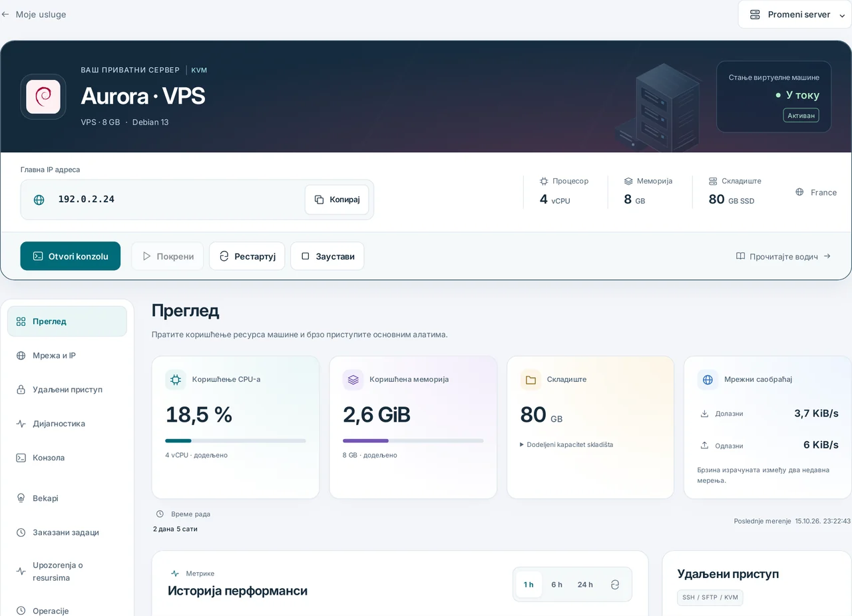The height and width of the screenshot is (616, 852).
Task: Expand Dodeljeni kapacitet skladišta details
Action: (566, 444)
